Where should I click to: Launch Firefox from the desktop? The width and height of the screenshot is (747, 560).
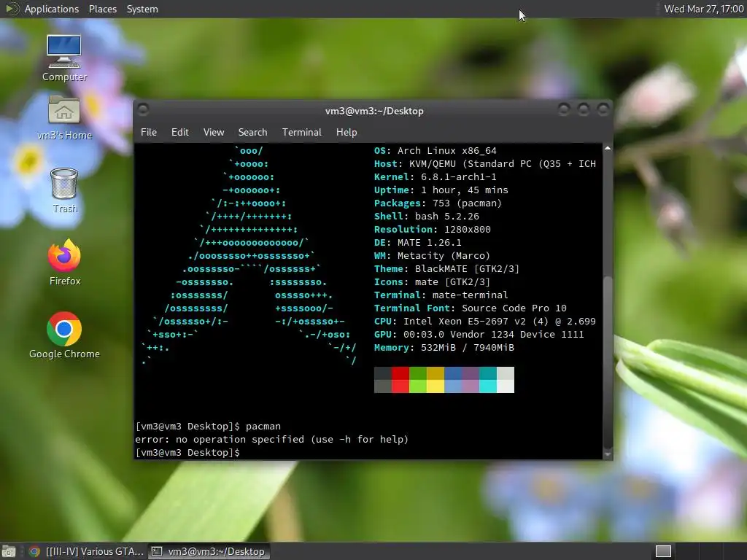pos(64,262)
